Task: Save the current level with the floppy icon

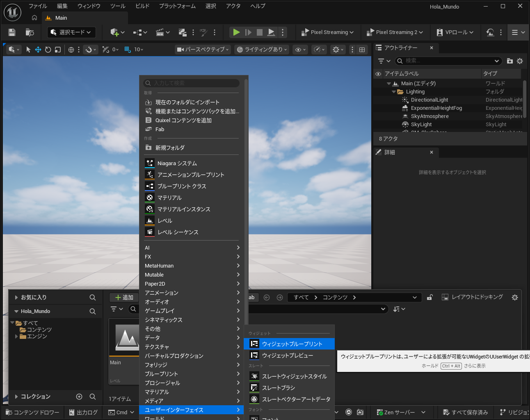Action: 11,32
